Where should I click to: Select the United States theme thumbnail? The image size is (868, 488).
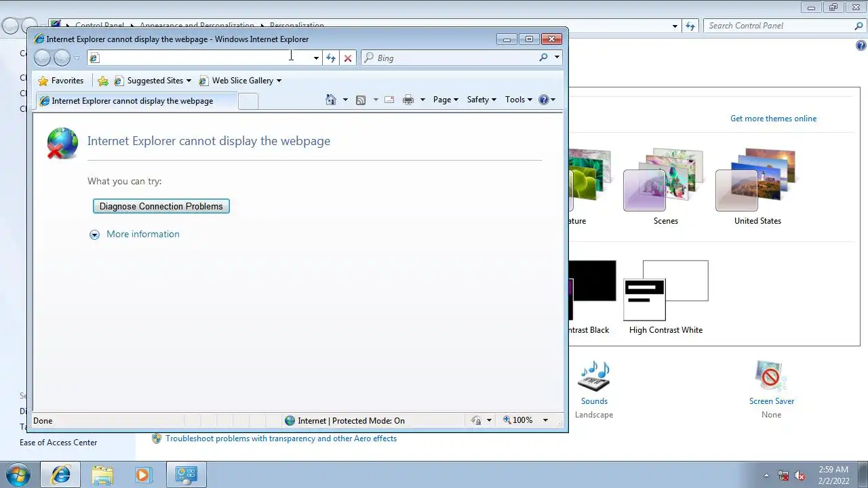(757, 180)
